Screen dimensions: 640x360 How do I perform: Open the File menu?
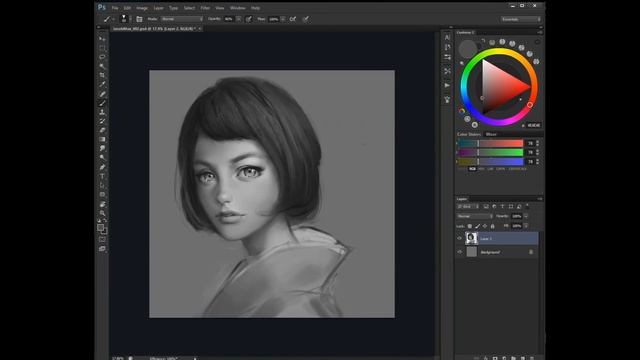click(x=115, y=8)
